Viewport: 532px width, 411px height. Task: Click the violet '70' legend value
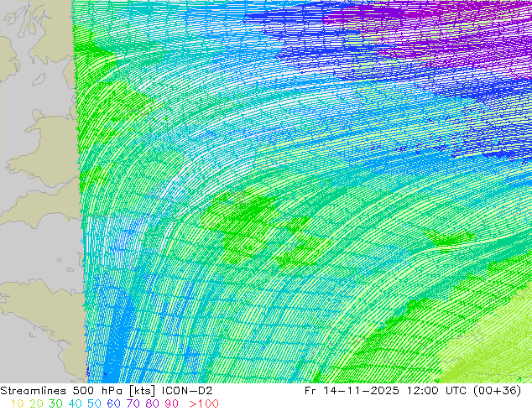pyautogui.click(x=133, y=404)
